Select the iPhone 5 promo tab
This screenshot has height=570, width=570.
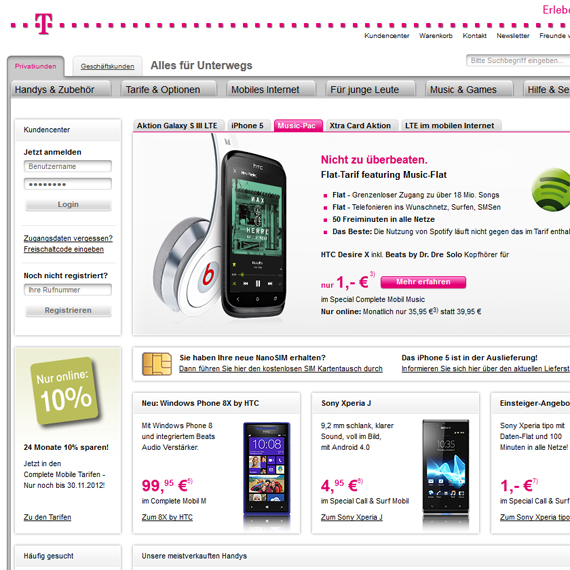[x=249, y=125]
